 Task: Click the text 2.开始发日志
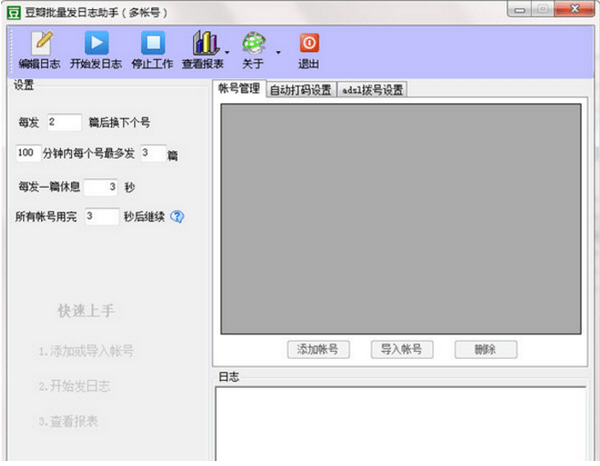74,386
